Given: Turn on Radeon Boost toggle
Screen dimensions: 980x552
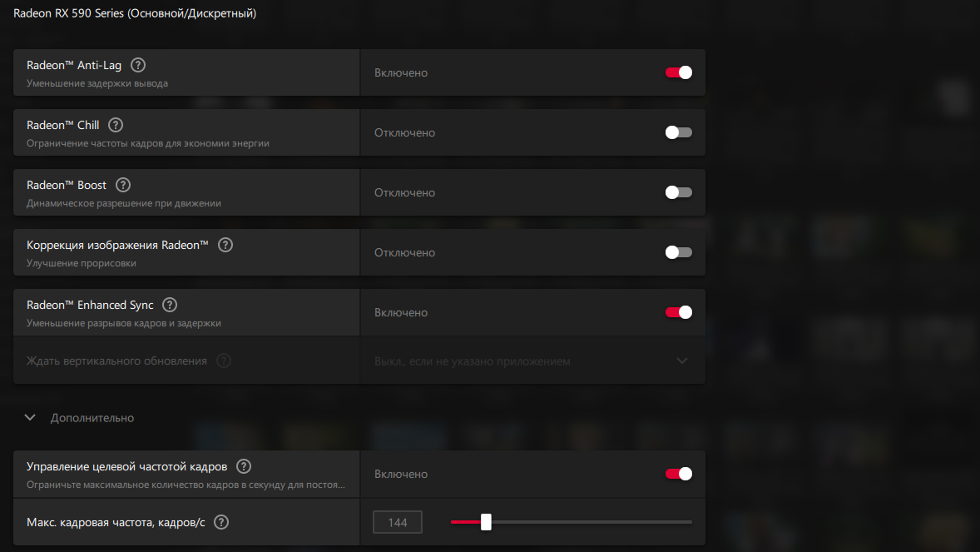Looking at the screenshot, I should tap(679, 193).
